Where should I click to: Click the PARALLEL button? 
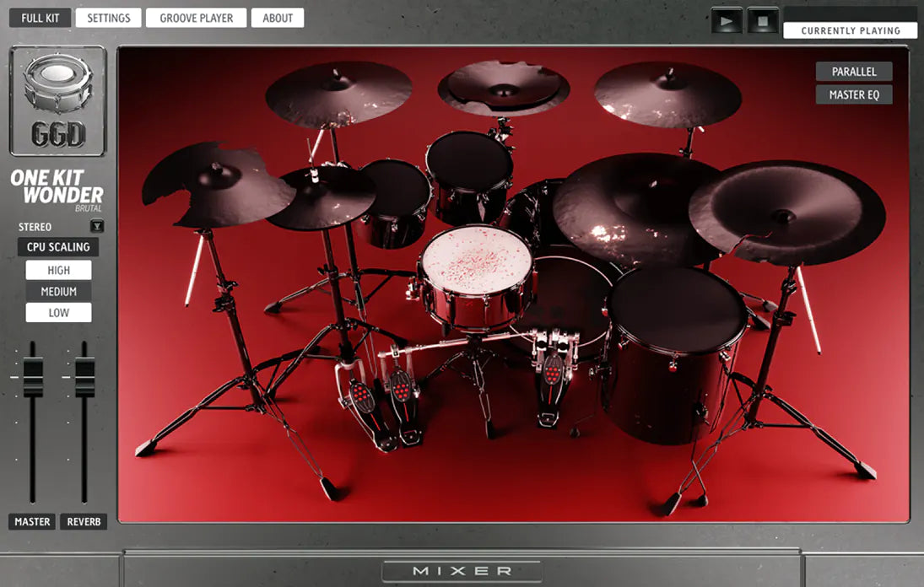tap(853, 72)
